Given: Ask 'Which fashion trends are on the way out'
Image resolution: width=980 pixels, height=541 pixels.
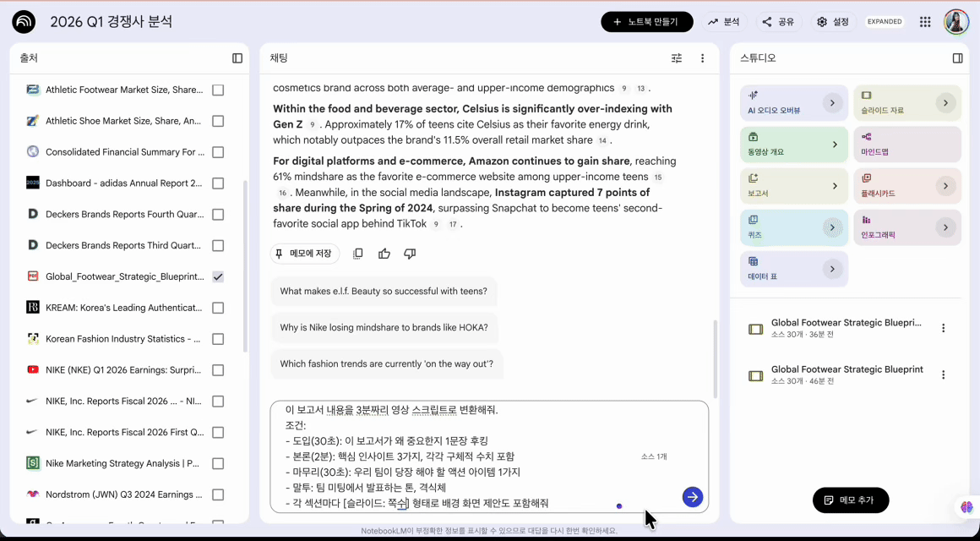Looking at the screenshot, I should tap(387, 363).
